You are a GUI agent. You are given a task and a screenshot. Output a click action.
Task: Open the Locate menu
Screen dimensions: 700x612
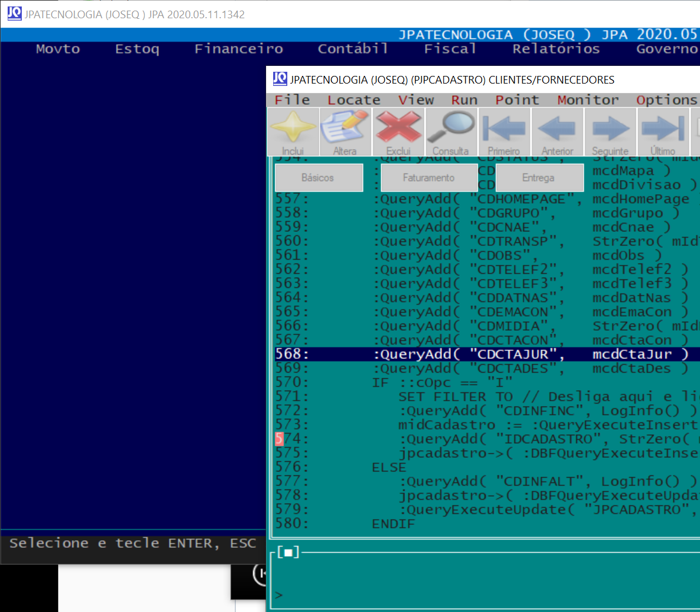pos(354,100)
